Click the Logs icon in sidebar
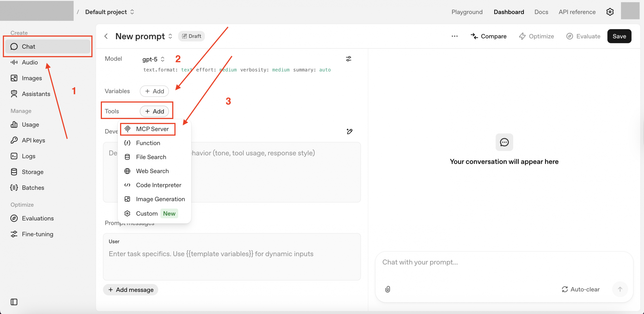This screenshot has height=314, width=644. pyautogui.click(x=14, y=156)
